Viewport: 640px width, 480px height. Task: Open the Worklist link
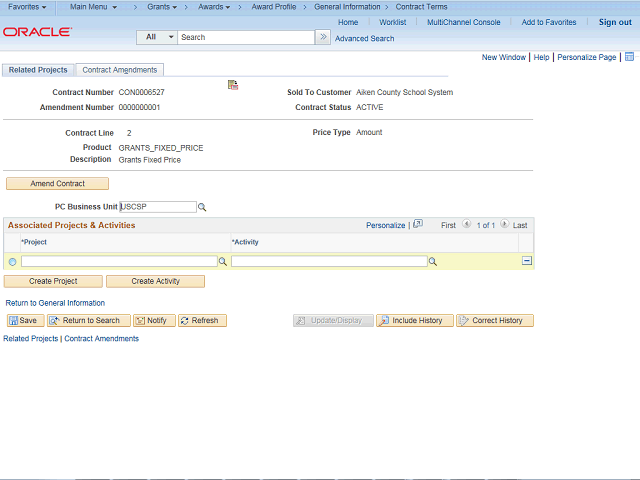[x=393, y=22]
